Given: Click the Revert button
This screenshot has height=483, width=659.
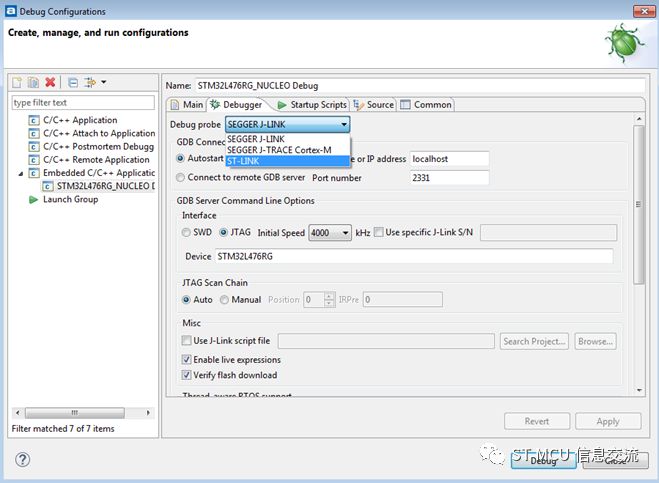Looking at the screenshot, I should tap(537, 421).
